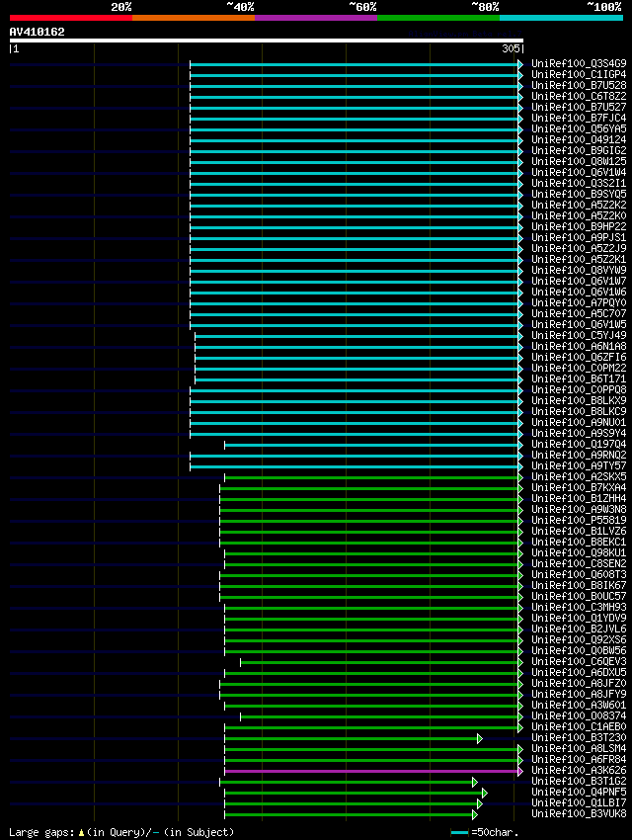Click arrowhead at end of UniRef100_Q4PNF5 bar
This screenshot has height=840, width=632.
click(485, 793)
